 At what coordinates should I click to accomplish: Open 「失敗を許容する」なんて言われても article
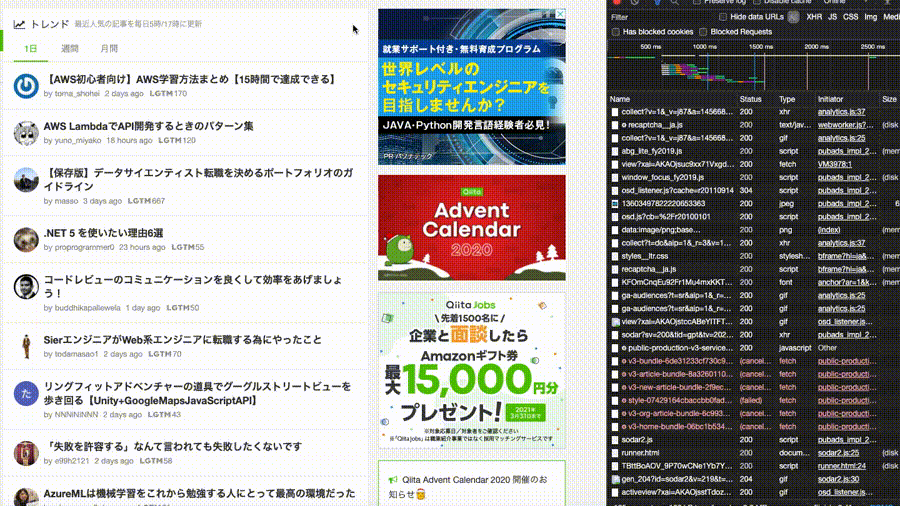pyautogui.click(x=173, y=446)
